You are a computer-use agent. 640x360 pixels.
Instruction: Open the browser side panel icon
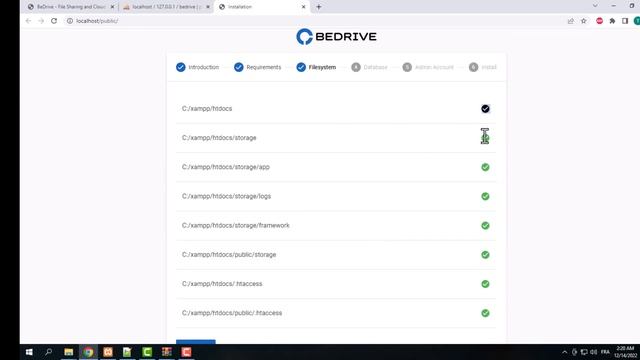point(625,21)
